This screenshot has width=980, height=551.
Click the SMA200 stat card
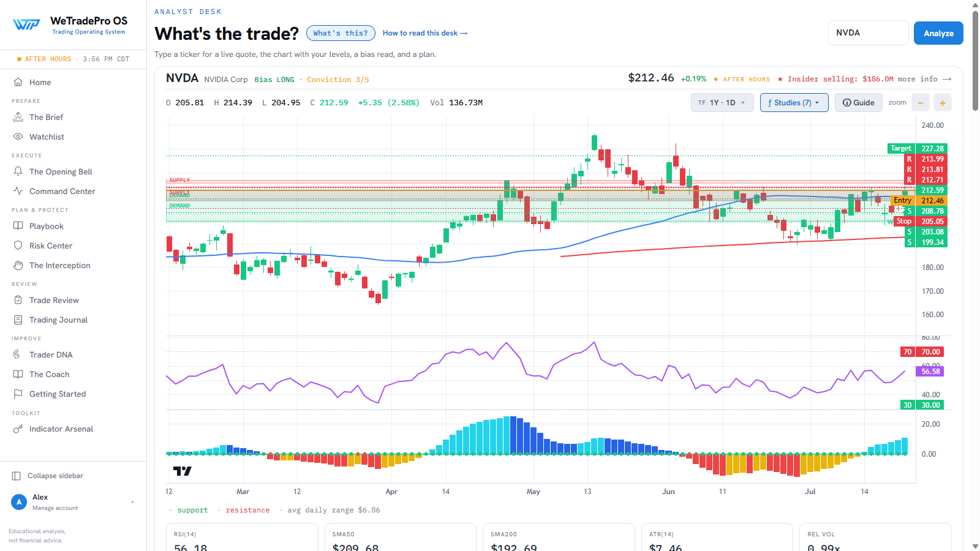tap(559, 537)
